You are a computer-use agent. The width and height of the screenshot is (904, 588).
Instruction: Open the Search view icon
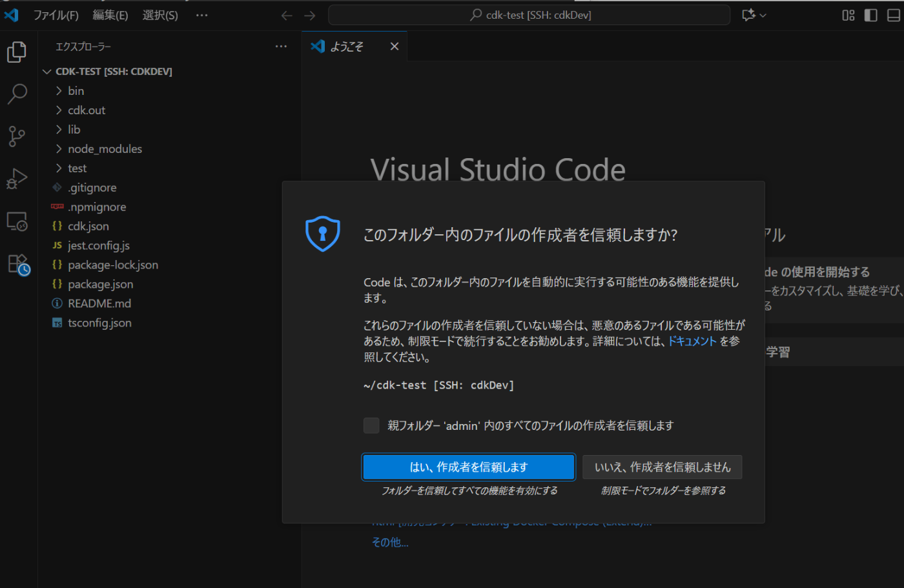(17, 94)
